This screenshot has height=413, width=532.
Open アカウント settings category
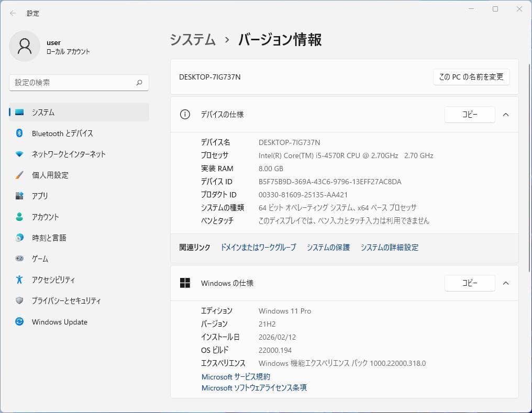click(x=79, y=217)
